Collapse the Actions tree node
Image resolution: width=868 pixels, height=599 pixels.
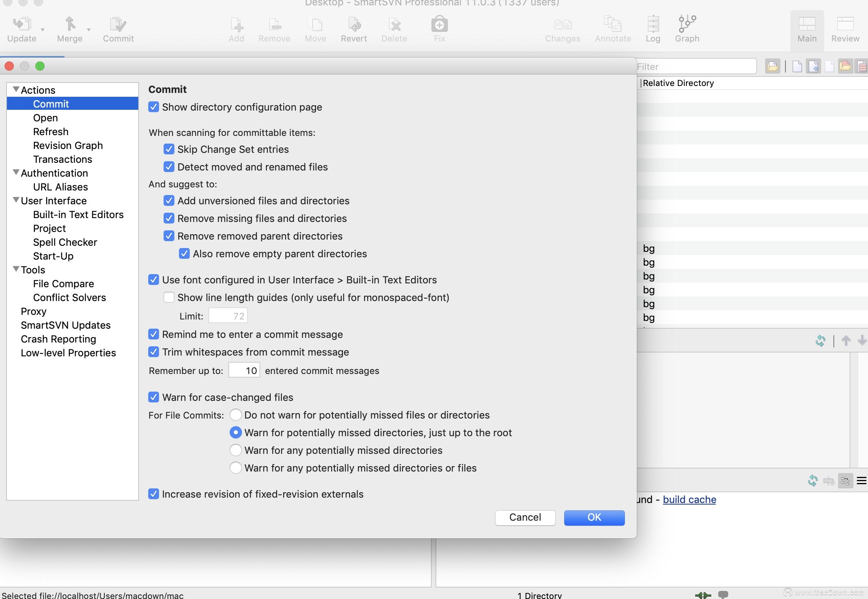click(16, 89)
